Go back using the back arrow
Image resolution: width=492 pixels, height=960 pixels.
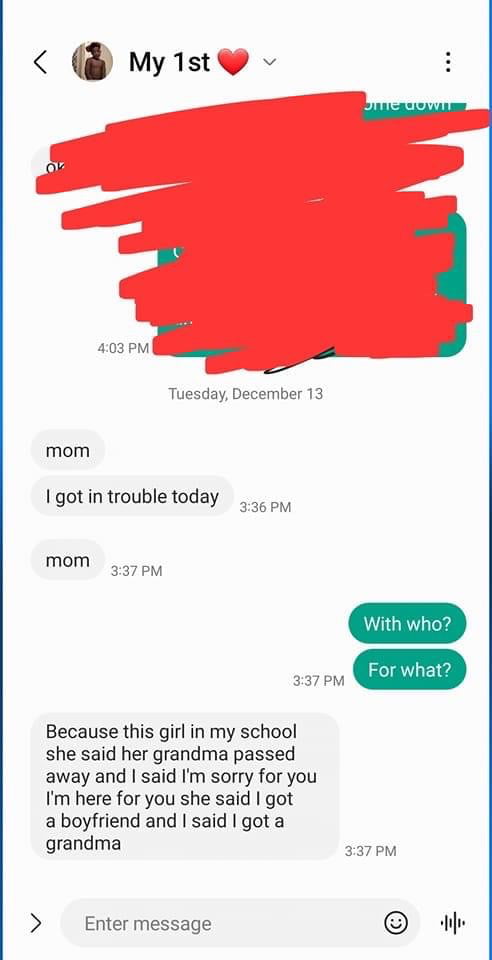pos(40,62)
